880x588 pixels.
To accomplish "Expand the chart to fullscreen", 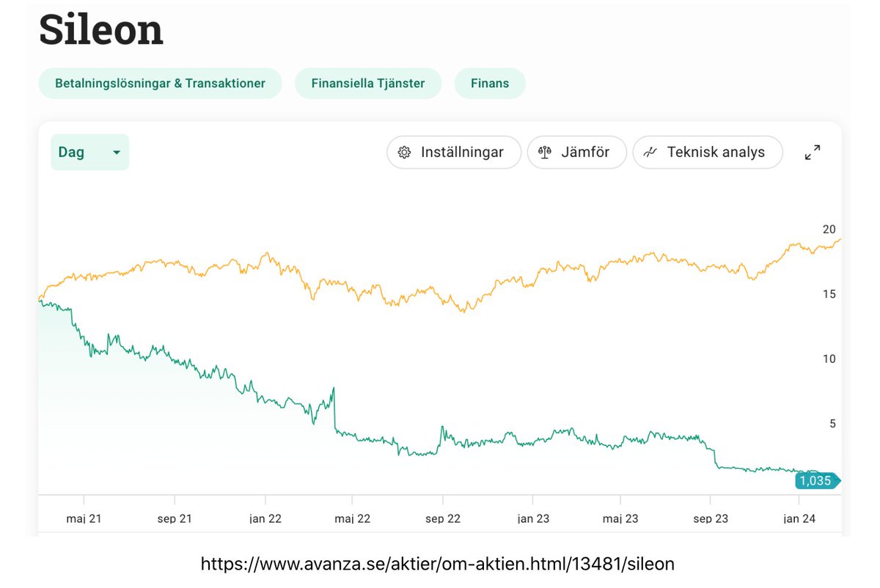I will 813,152.
